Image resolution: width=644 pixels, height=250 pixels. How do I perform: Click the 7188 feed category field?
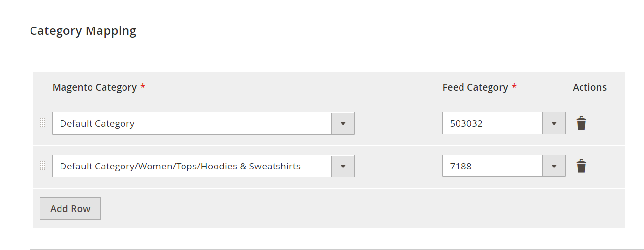pyautogui.click(x=504, y=166)
